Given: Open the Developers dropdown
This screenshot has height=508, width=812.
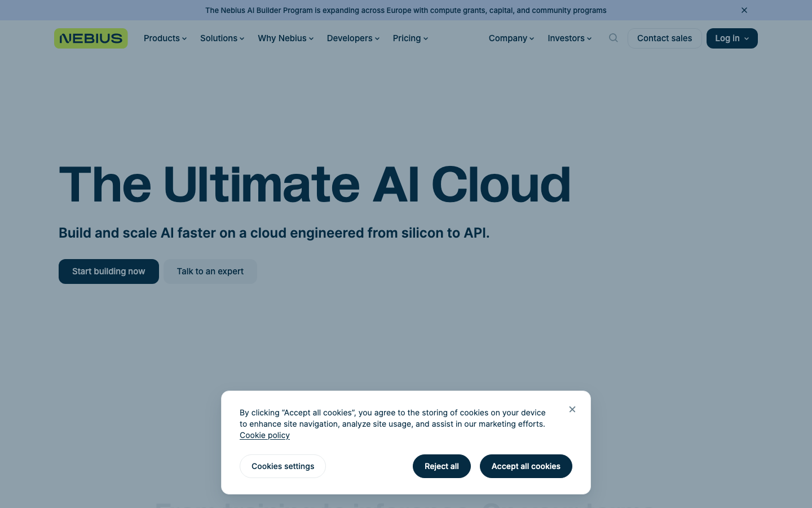Looking at the screenshot, I should pyautogui.click(x=353, y=38).
